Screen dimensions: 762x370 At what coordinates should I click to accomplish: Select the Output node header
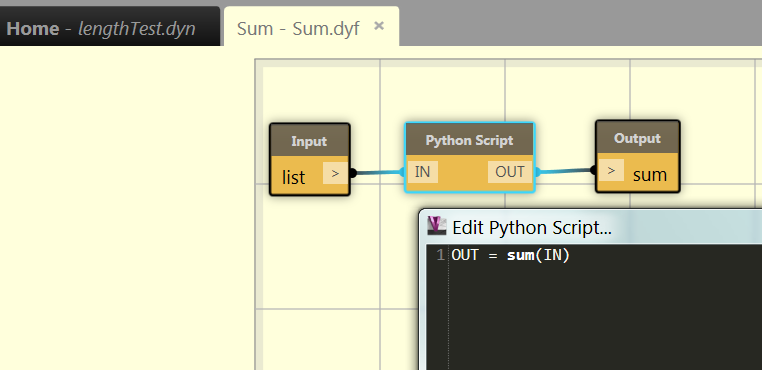click(x=637, y=138)
